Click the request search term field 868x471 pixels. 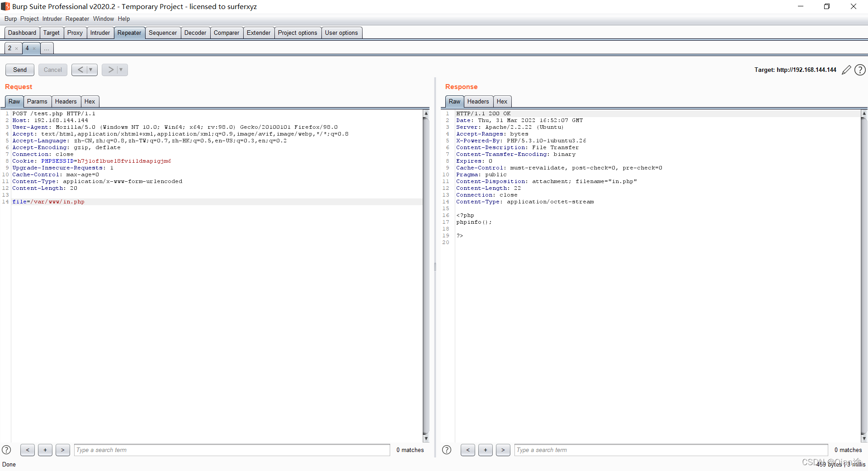point(232,450)
